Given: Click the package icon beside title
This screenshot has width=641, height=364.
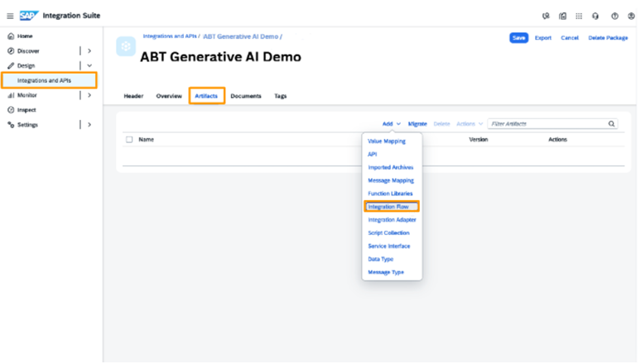Looking at the screenshot, I should pos(126,46).
